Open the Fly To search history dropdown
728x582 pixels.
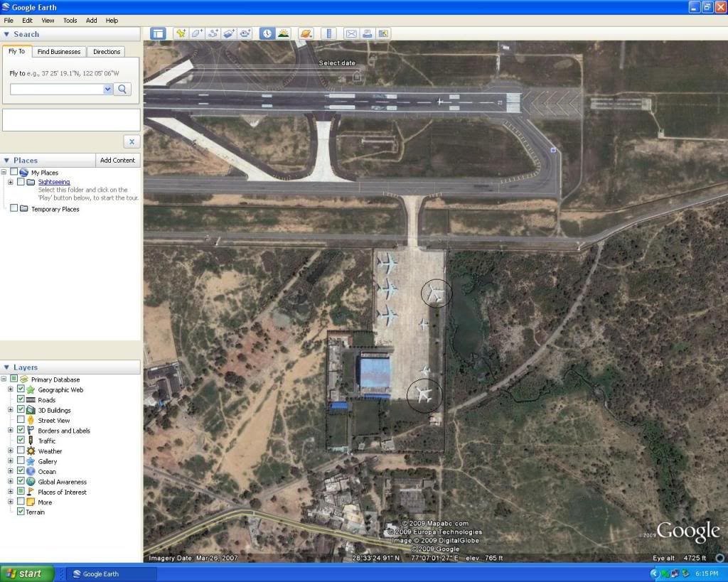click(x=108, y=89)
